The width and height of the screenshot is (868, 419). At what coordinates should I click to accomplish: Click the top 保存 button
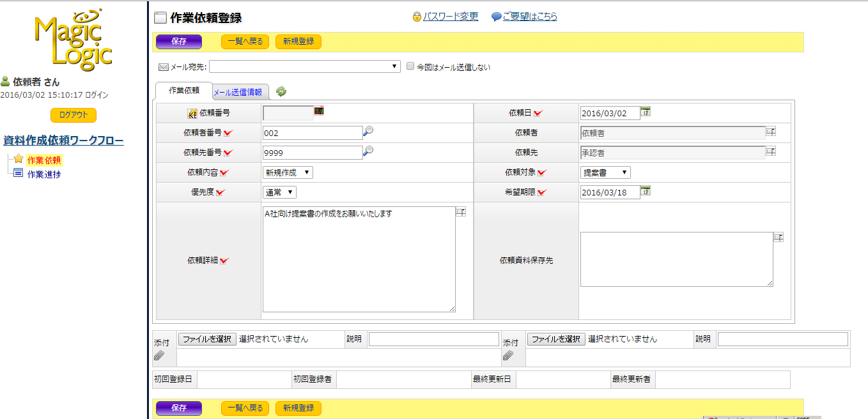point(179,42)
